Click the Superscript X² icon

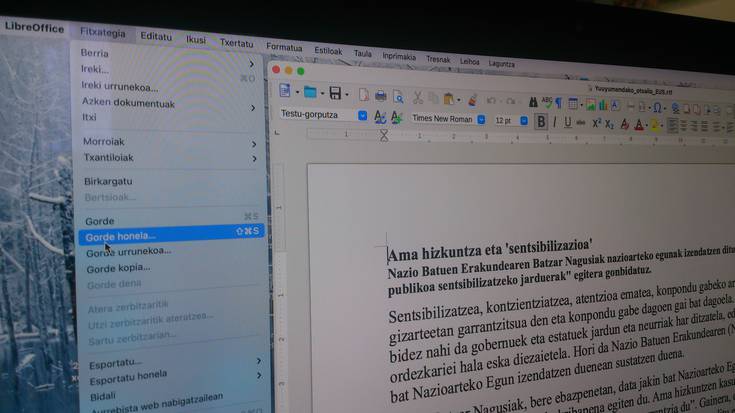point(597,123)
